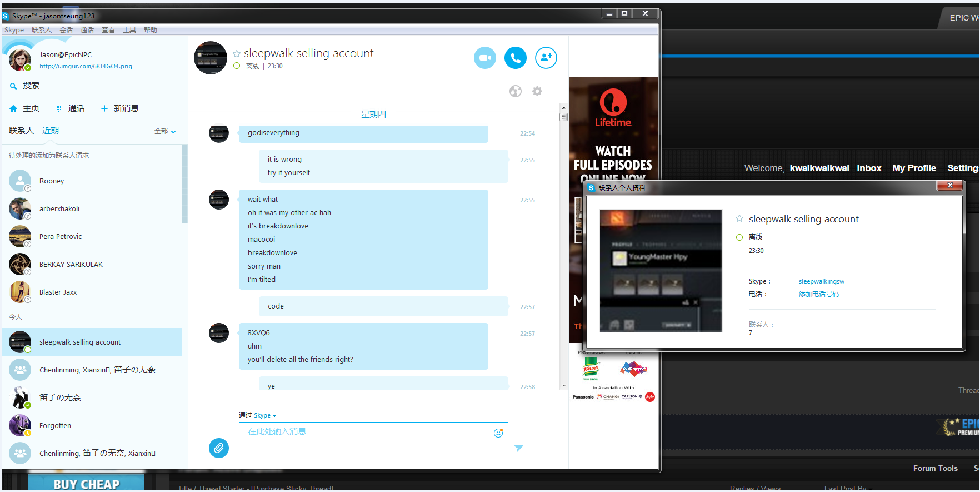Screen dimensions: 980x492
Task: Send the message with the arrow icon
Action: tap(519, 448)
